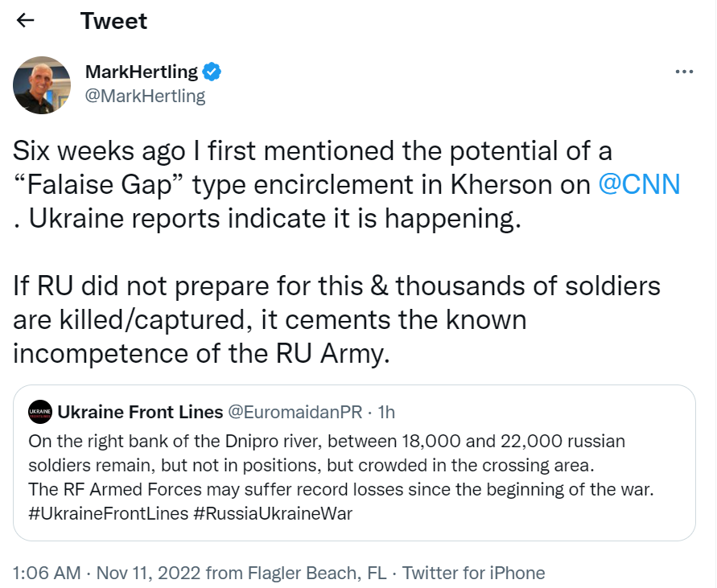
Task: Open the three-dot more options menu
Action: tap(683, 72)
